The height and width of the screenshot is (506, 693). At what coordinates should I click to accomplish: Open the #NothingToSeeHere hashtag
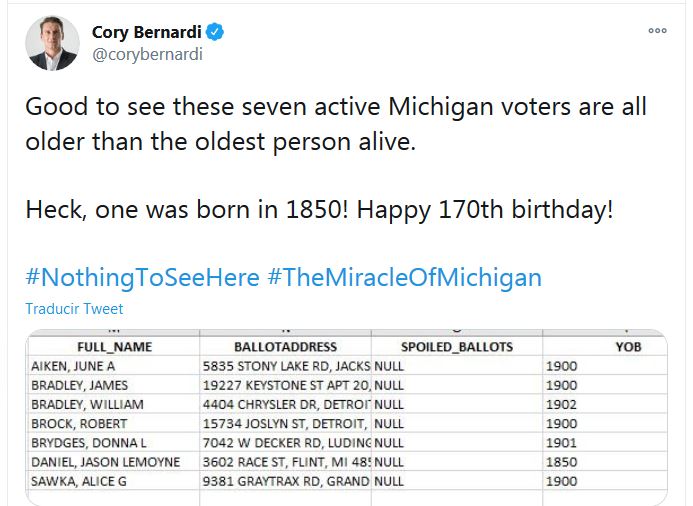tap(141, 277)
